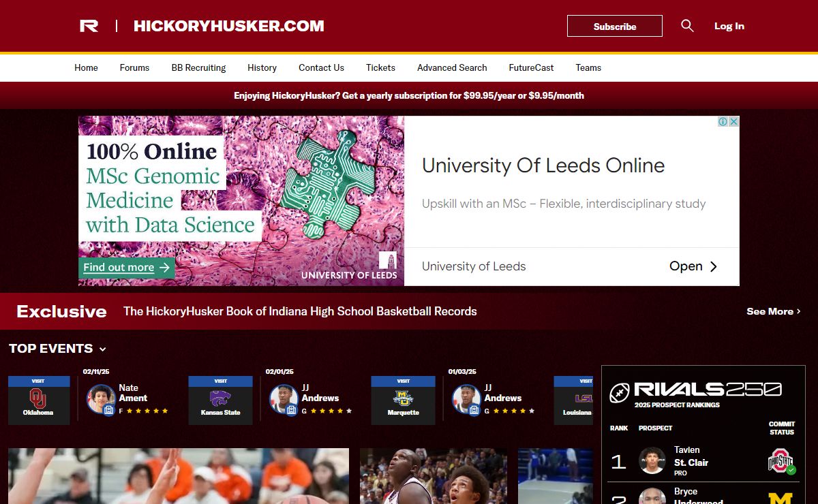Screen dimensions: 818x504
Task: Close the ad with X icon
Action: (x=734, y=121)
